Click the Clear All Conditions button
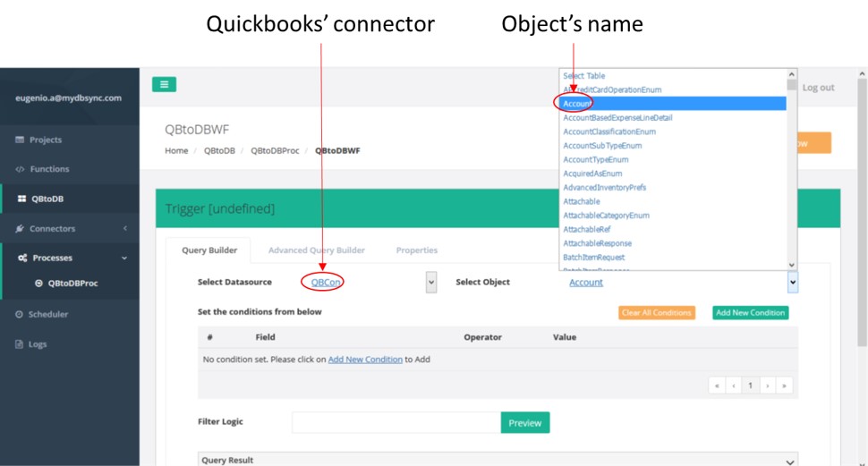 (656, 313)
